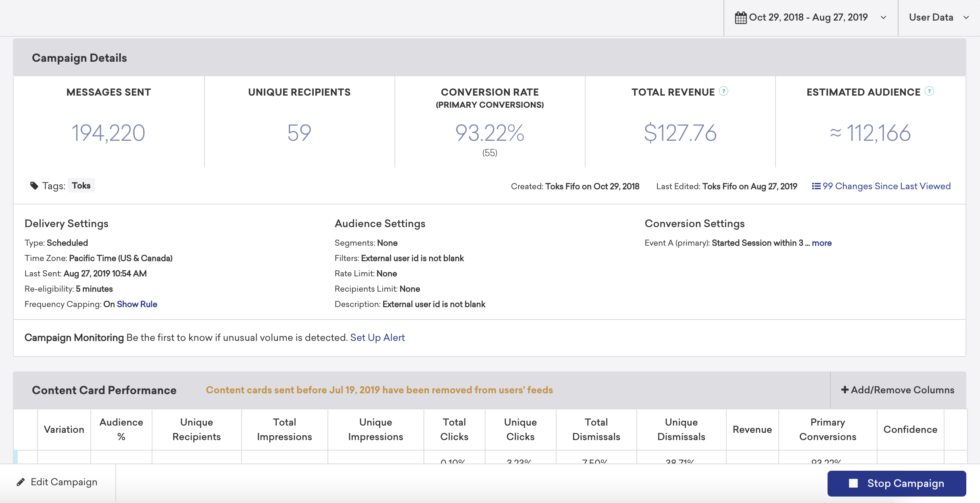Expand the Oct 29, 2018 - Aug 27, 2019 date dropdown

(x=811, y=17)
